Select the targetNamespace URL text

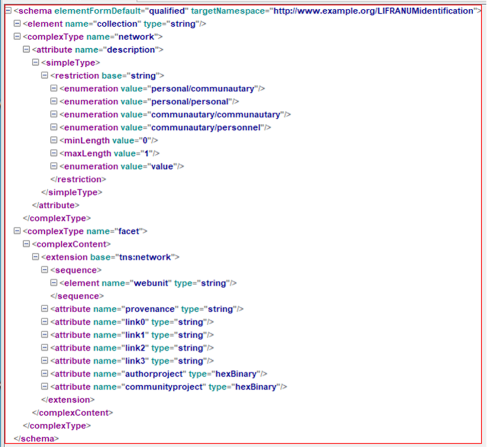click(373, 11)
